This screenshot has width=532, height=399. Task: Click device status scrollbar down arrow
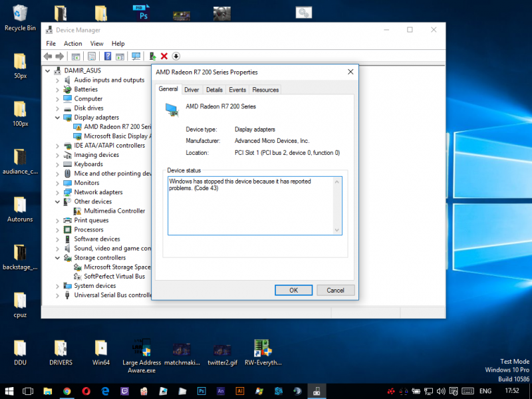[337, 230]
